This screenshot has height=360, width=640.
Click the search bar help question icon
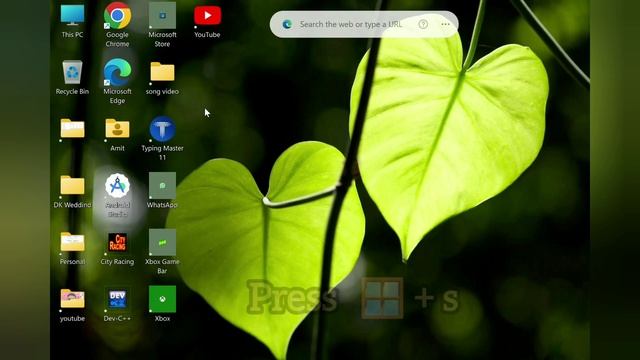423,24
